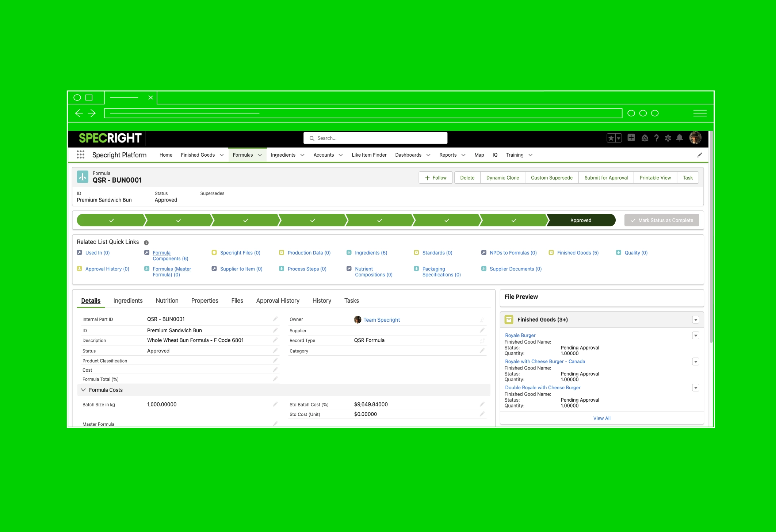Switch to the Nutrition tab
Viewport: 776px width, 532px height.
[167, 301]
